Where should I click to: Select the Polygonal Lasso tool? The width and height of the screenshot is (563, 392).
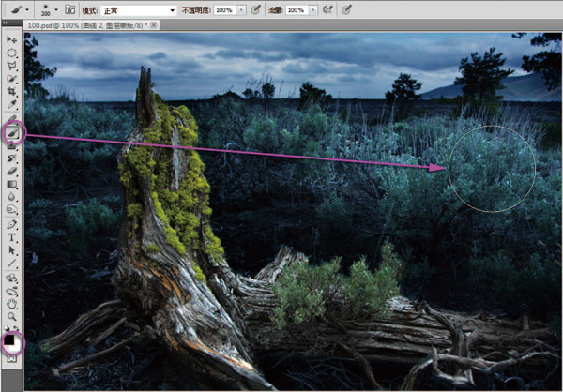[12, 67]
